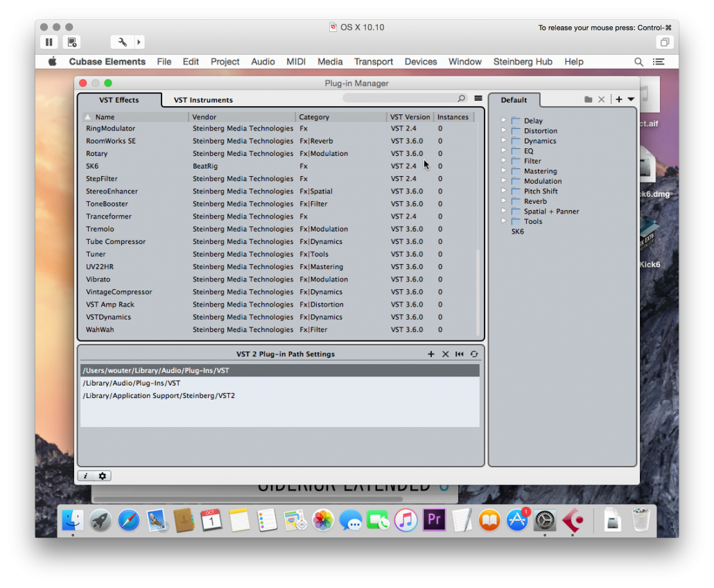Viewport: 714px width, 588px height.
Task: Show plug-in information with the i button
Action: (85, 476)
